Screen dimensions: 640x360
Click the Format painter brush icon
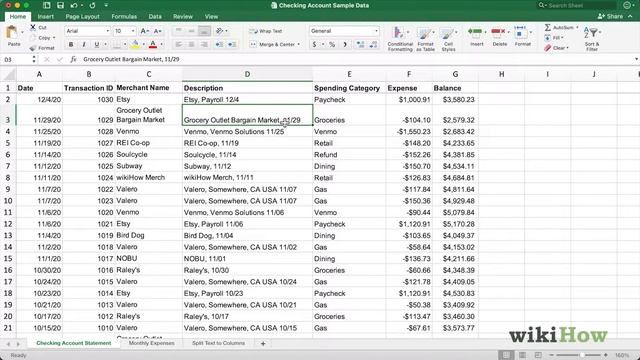pos(33,48)
